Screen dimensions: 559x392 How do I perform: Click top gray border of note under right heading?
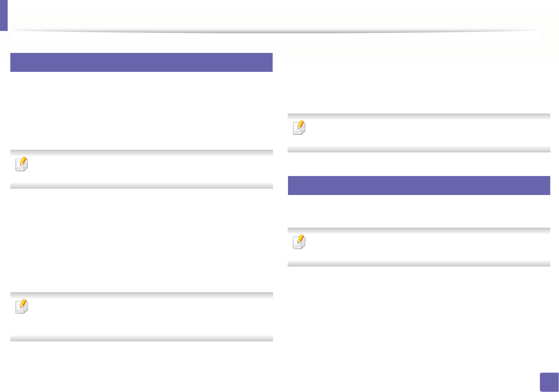pyautogui.click(x=419, y=230)
